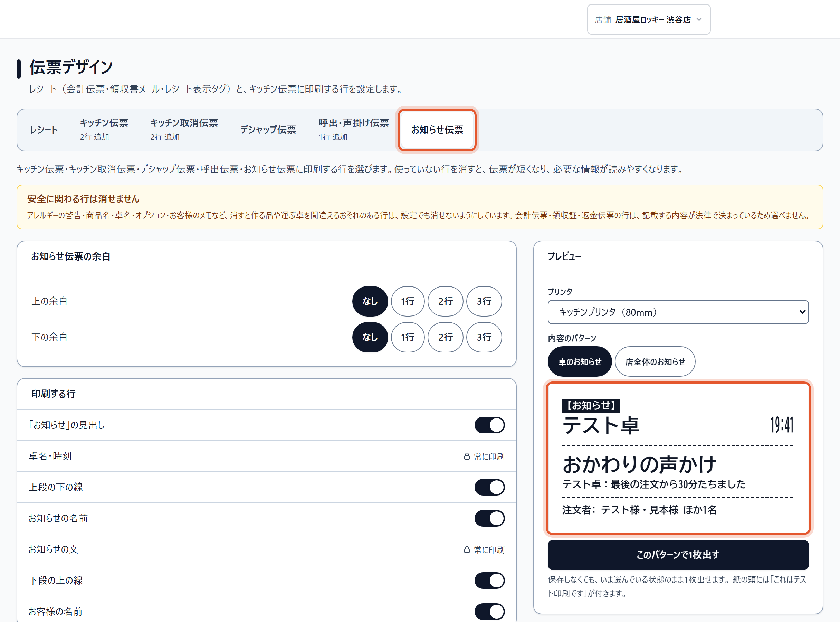Click the お知らせ伝票の余白 section header
The image size is (840, 622).
pos(71,256)
